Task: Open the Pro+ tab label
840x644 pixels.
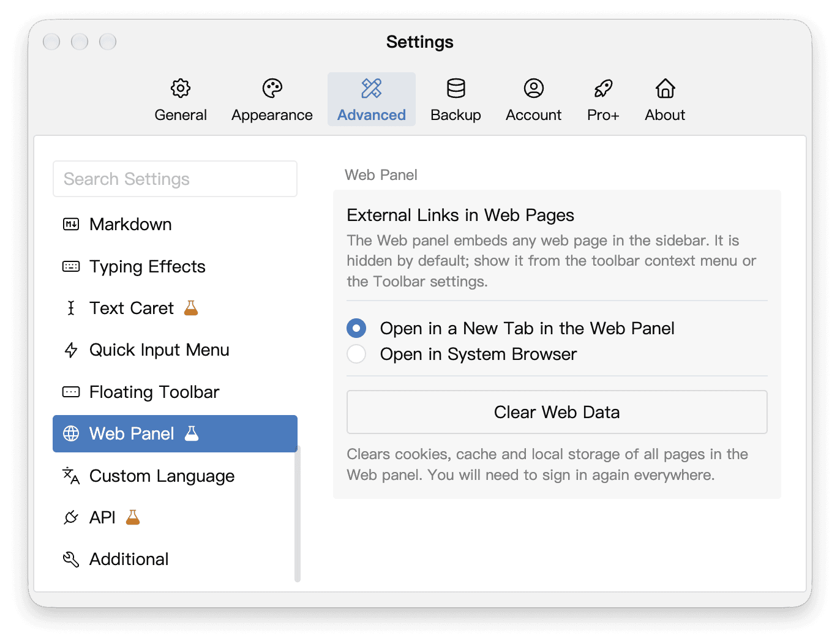Action: tap(603, 115)
